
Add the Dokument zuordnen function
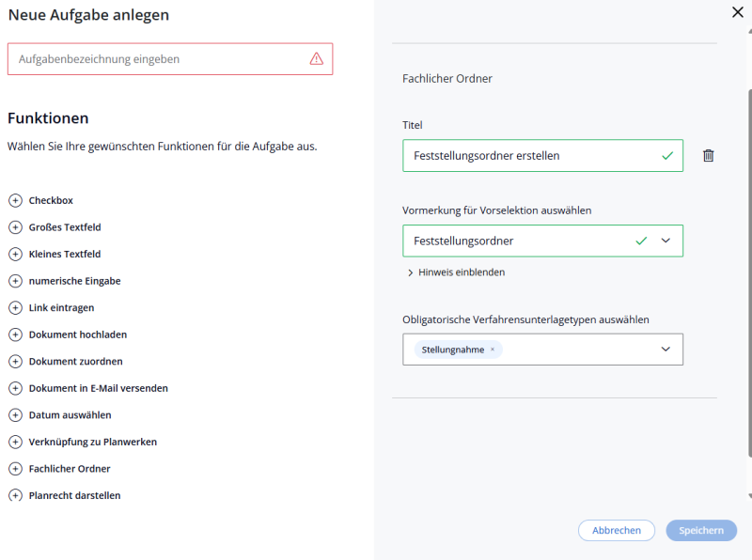coord(15,361)
